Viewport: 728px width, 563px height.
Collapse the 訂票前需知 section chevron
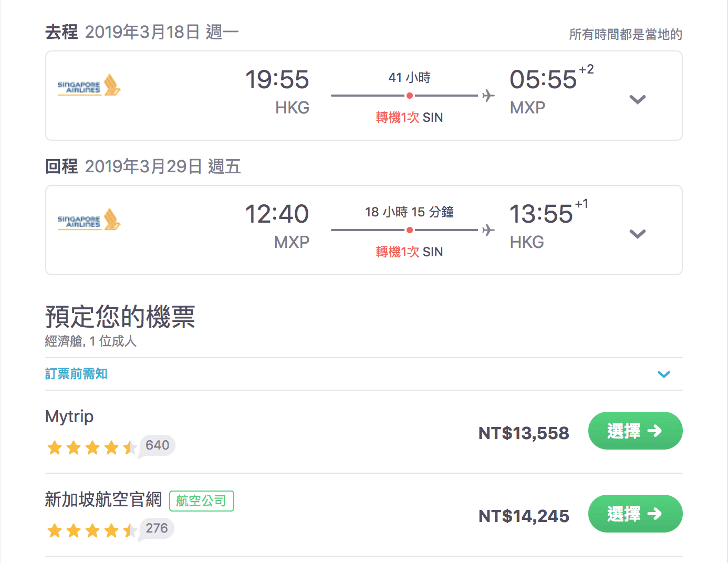tap(664, 374)
